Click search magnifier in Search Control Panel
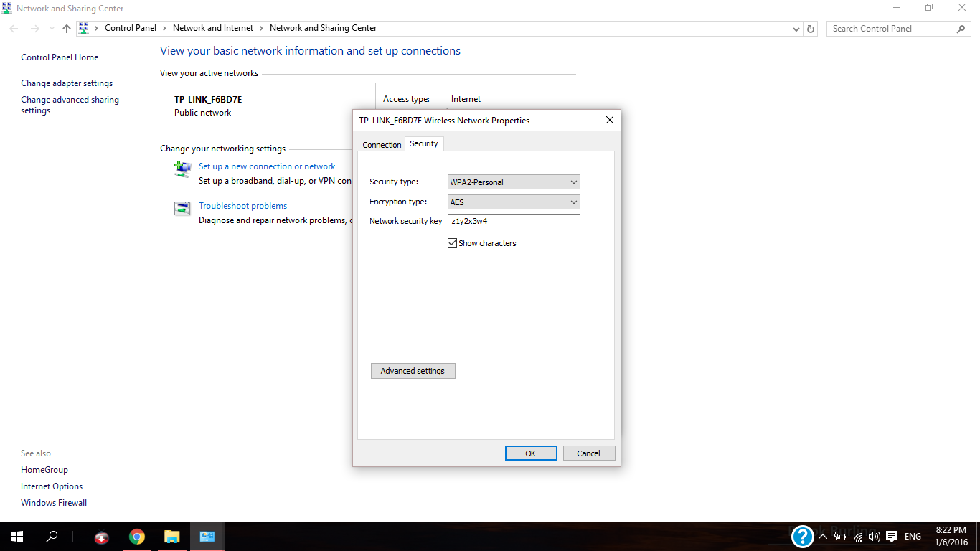This screenshot has height=551, width=980. point(961,29)
